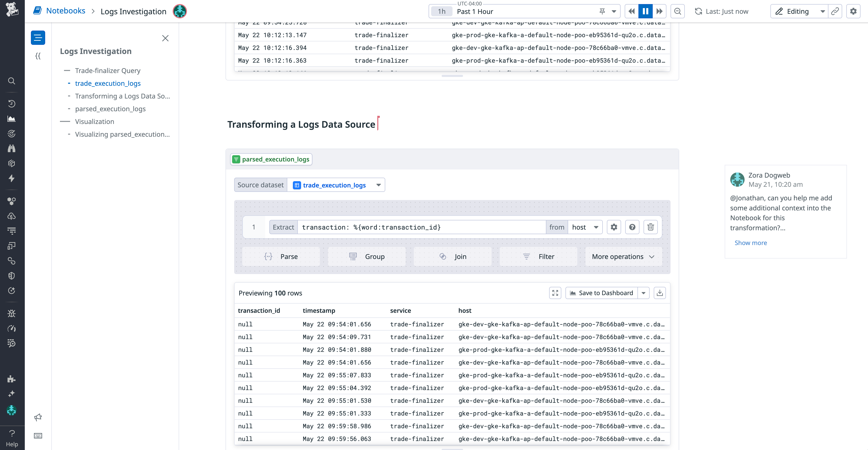Open the Save to Dashboard dropdown arrow
868x450 pixels.
coord(644,293)
